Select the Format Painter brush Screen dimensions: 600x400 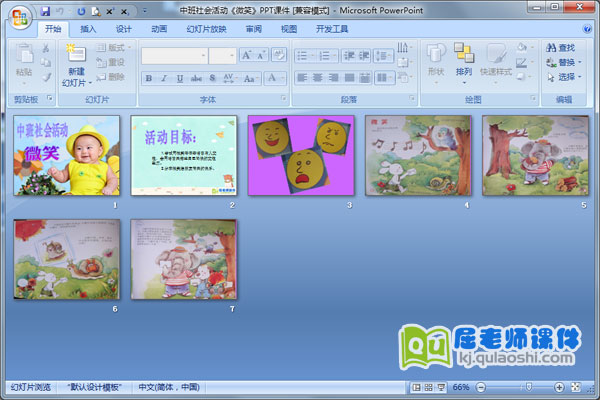pyautogui.click(x=46, y=77)
